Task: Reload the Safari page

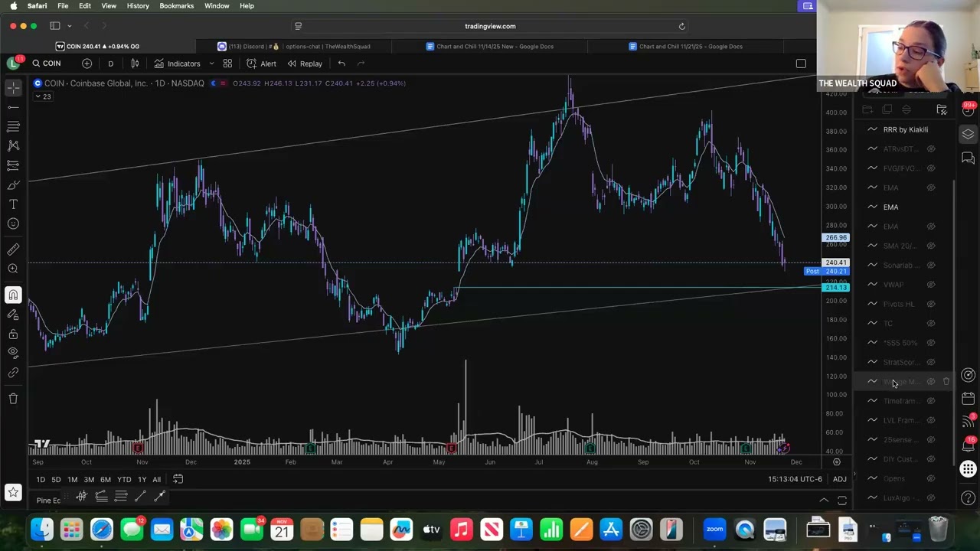Action: click(681, 26)
